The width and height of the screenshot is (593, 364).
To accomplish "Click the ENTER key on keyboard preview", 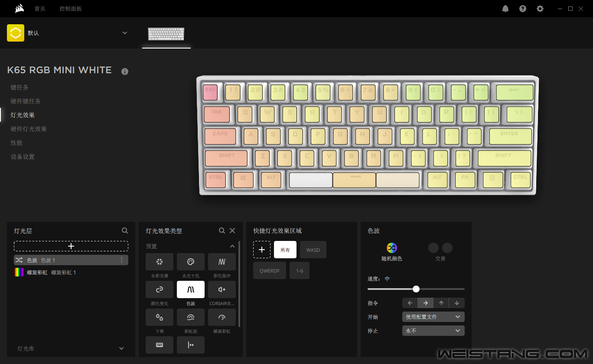I will (510, 136).
